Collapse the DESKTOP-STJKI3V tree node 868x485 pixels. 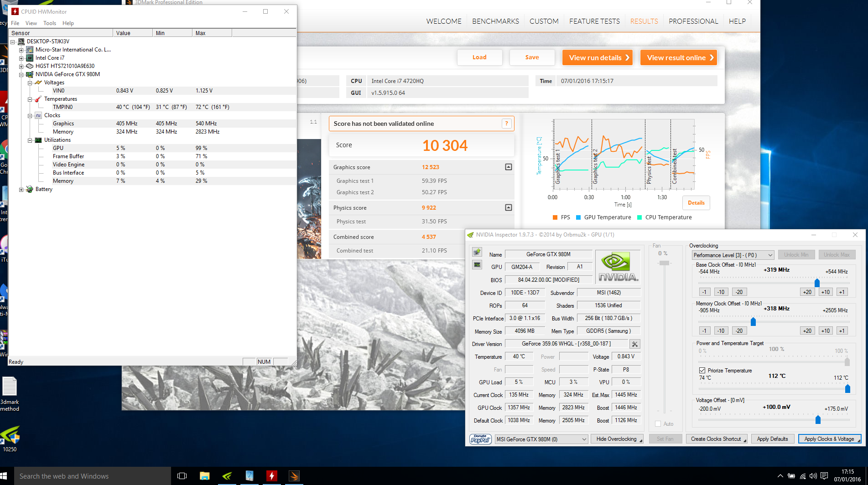(13, 41)
